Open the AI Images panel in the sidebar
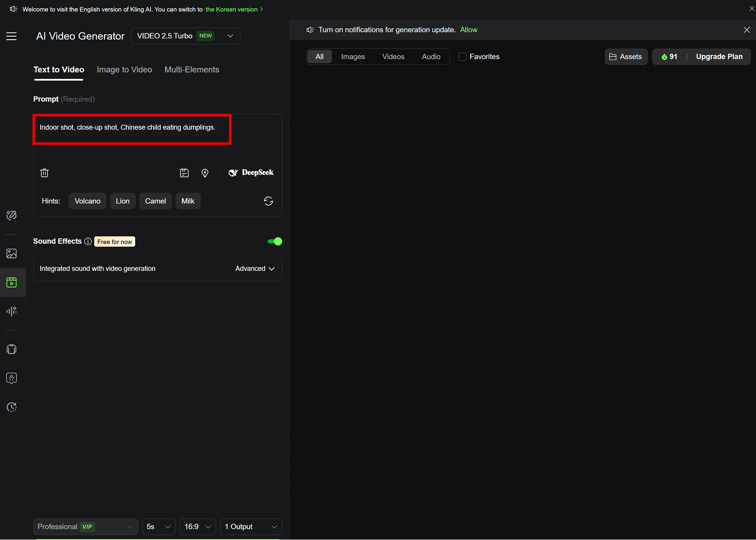This screenshot has height=540, width=756. click(12, 253)
